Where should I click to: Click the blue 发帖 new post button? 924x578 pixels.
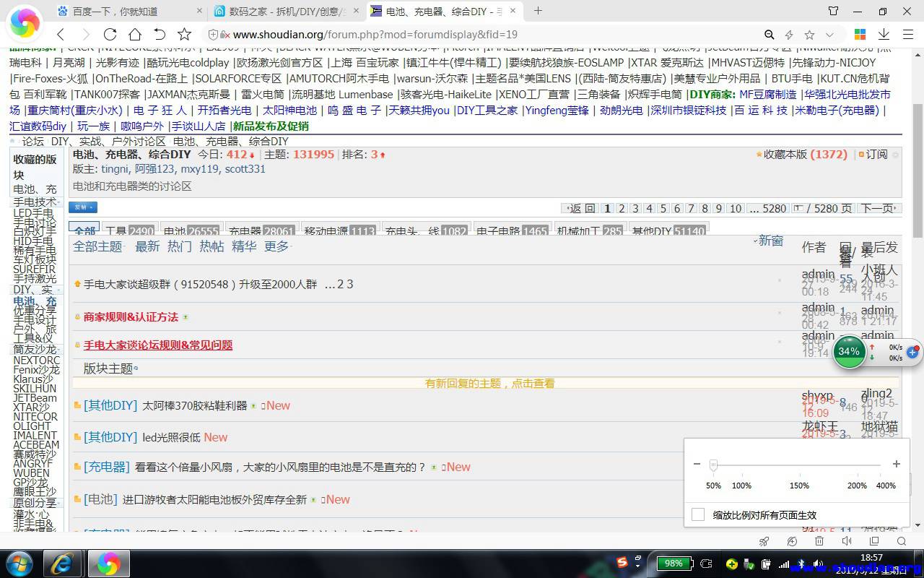click(83, 207)
